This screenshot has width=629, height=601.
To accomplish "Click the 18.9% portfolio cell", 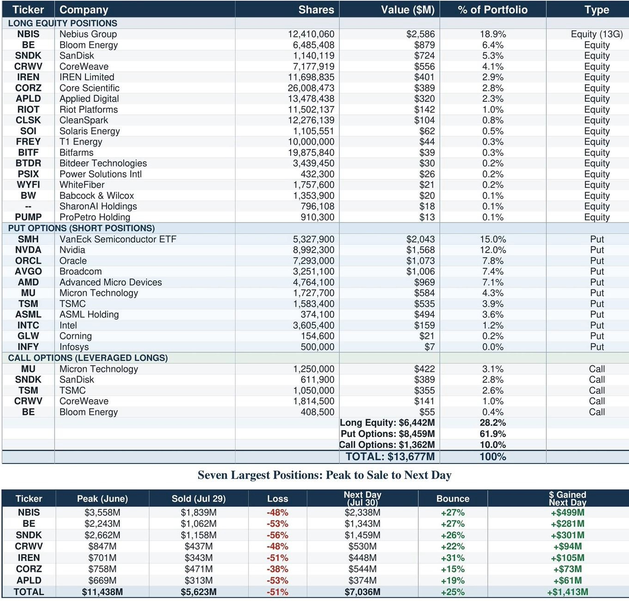I will point(493,34).
